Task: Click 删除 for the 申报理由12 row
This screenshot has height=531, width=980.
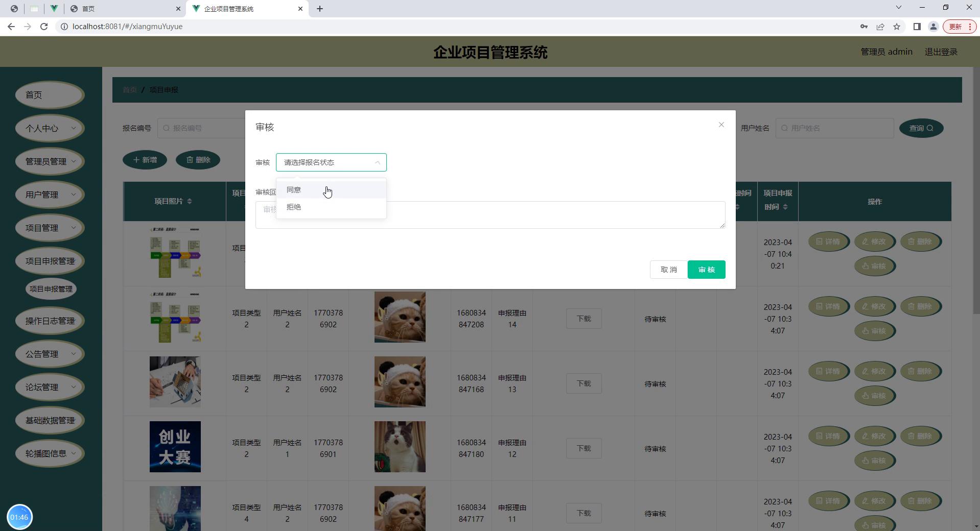Action: point(920,436)
